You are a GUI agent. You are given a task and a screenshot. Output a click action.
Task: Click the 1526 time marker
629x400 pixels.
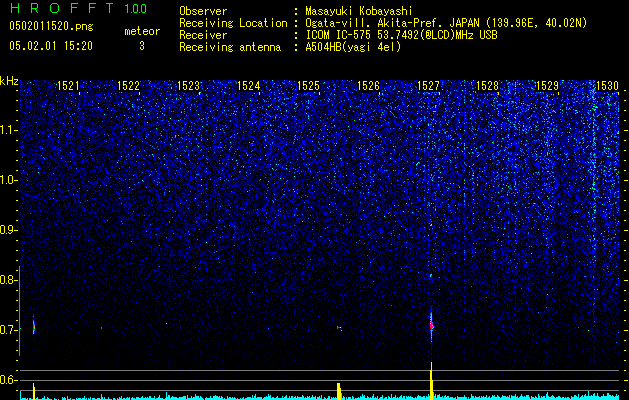tap(368, 86)
